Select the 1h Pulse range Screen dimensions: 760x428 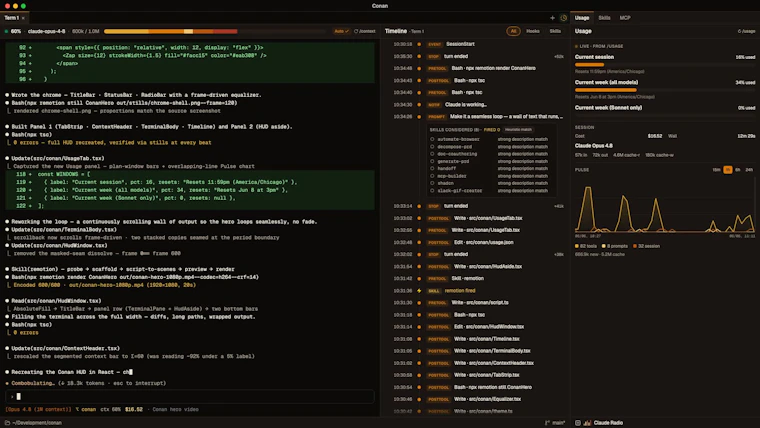[x=728, y=170]
